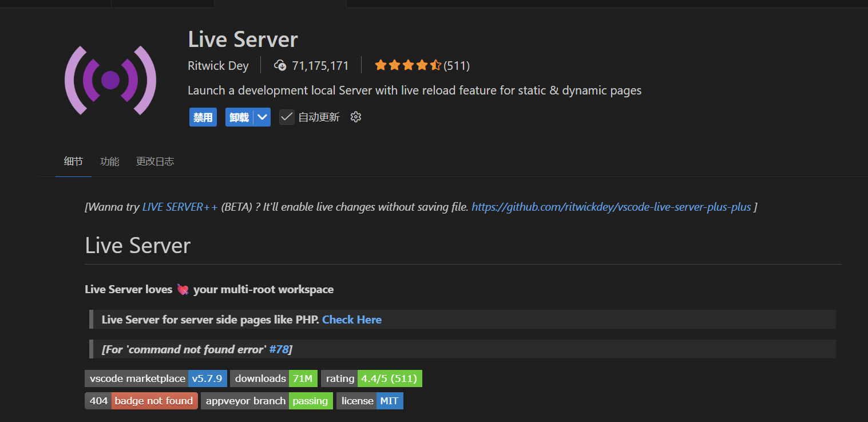Screen dimensions: 868x422
Task: Click the Live Server extension title
Action: coord(243,40)
